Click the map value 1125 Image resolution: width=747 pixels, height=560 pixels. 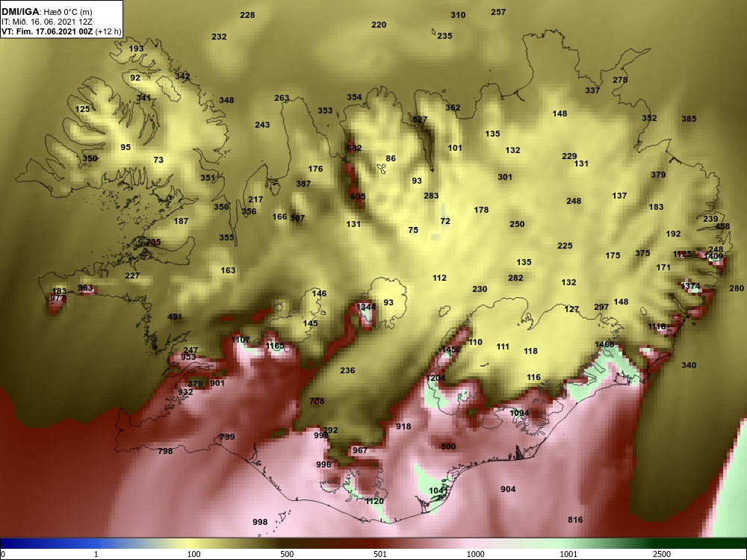[x=682, y=254]
